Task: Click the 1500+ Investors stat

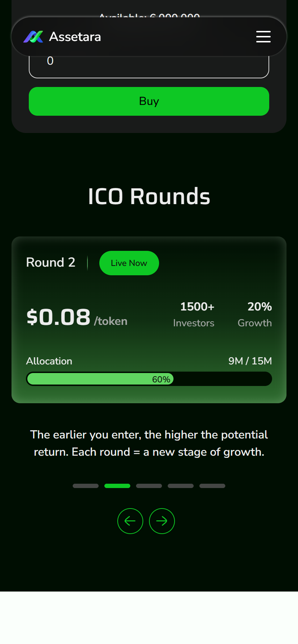Action: click(194, 314)
